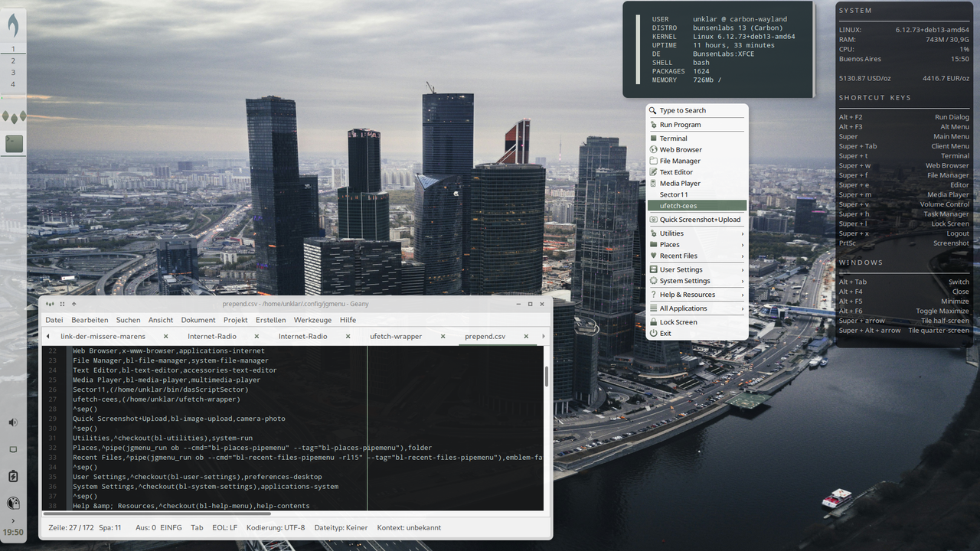
Task: Open the Ansicht menu in Geany
Action: (x=161, y=320)
